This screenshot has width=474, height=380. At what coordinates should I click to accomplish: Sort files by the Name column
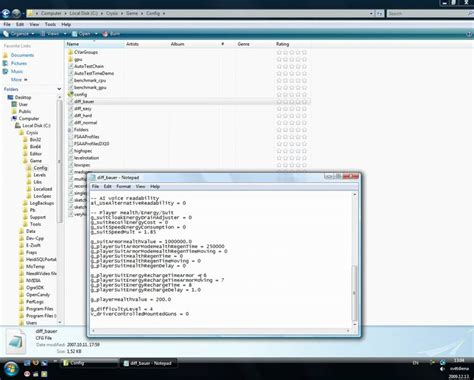(x=95, y=44)
